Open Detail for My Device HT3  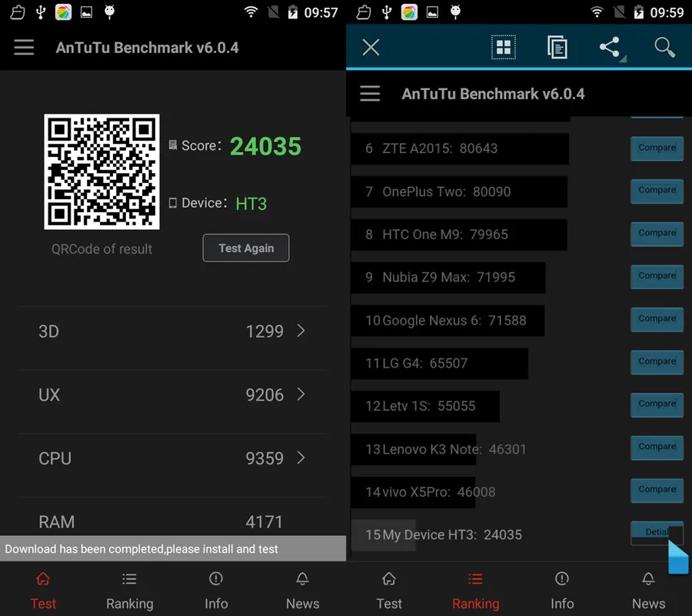657,533
